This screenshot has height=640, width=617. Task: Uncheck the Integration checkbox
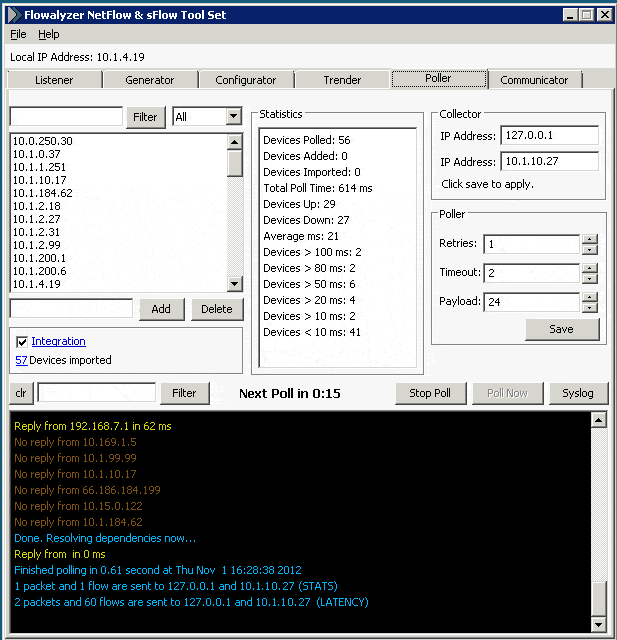(22, 342)
